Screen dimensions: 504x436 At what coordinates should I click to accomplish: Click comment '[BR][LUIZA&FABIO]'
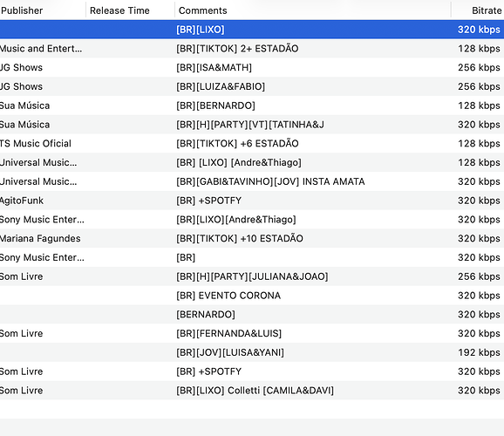pyautogui.click(x=221, y=86)
